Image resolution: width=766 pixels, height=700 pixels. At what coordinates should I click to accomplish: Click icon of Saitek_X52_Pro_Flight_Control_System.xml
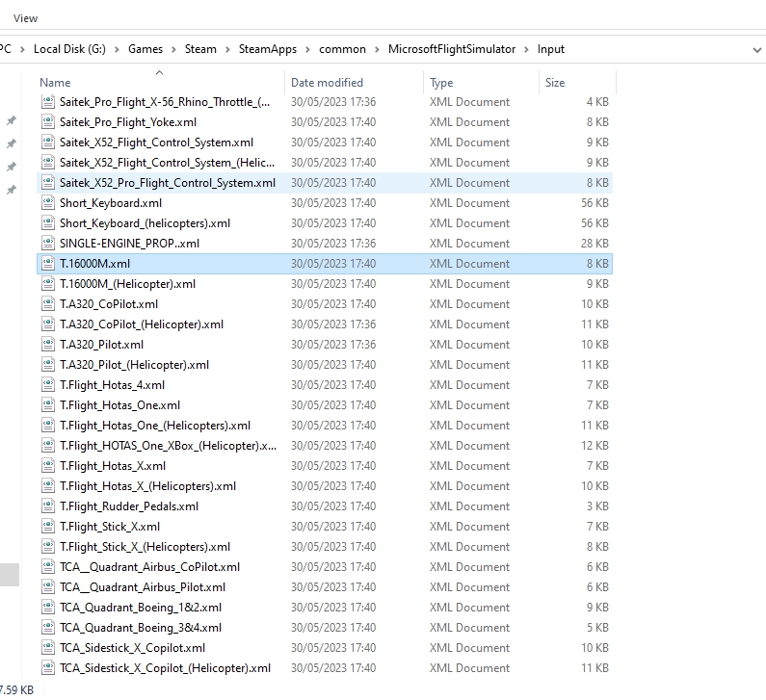[x=48, y=183]
